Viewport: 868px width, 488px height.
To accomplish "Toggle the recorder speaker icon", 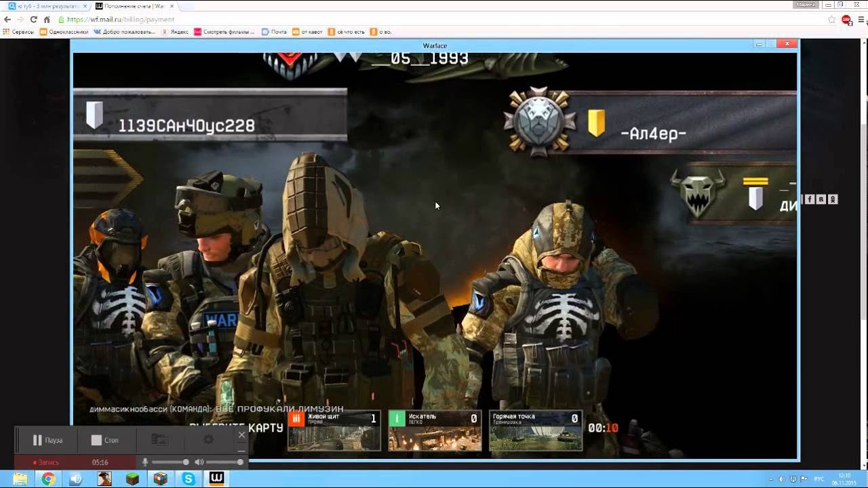I will tap(199, 462).
